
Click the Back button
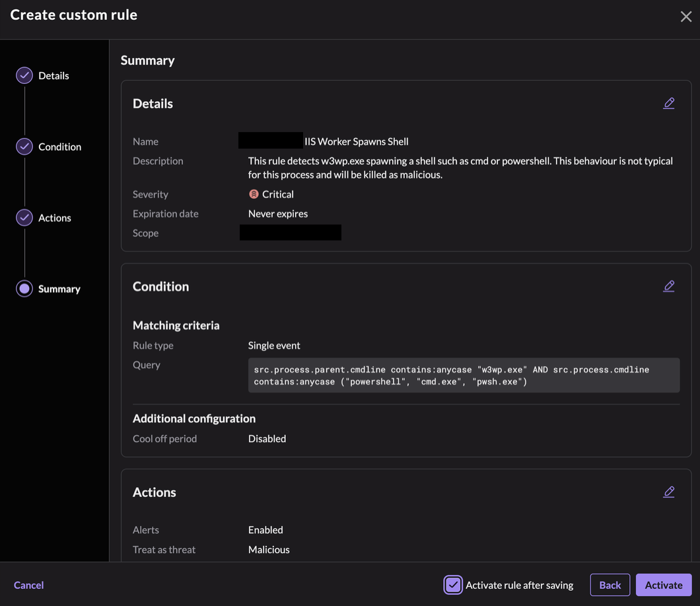tap(610, 585)
